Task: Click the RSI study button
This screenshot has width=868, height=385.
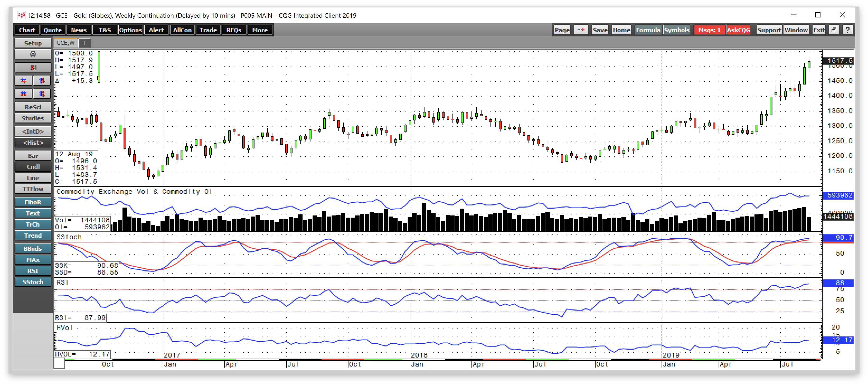Action: [33, 271]
